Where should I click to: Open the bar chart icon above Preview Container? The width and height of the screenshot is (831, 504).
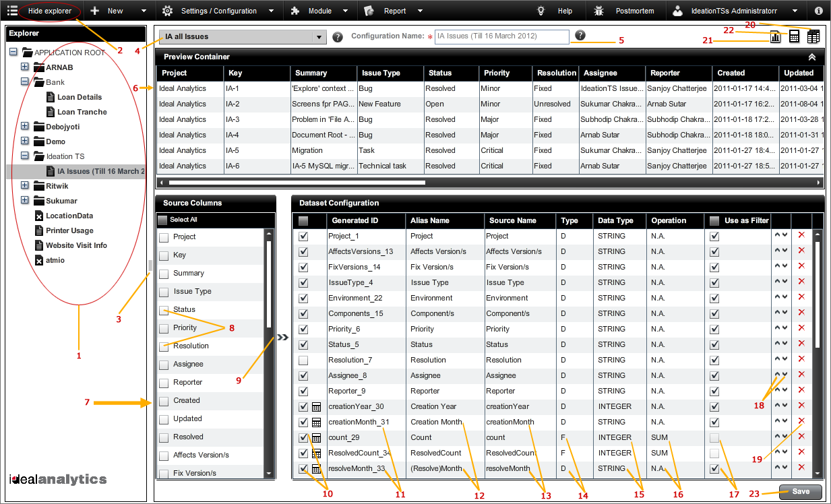(776, 37)
